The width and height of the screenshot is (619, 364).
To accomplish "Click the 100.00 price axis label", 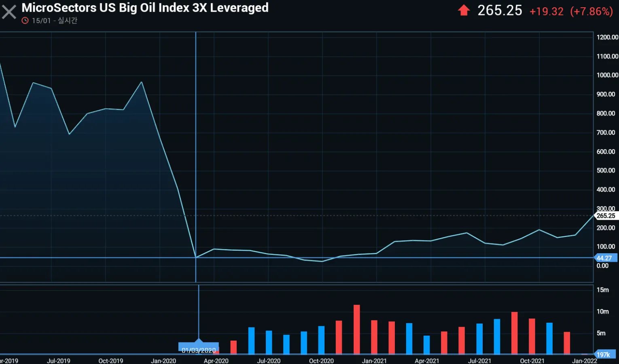I will [x=606, y=247].
